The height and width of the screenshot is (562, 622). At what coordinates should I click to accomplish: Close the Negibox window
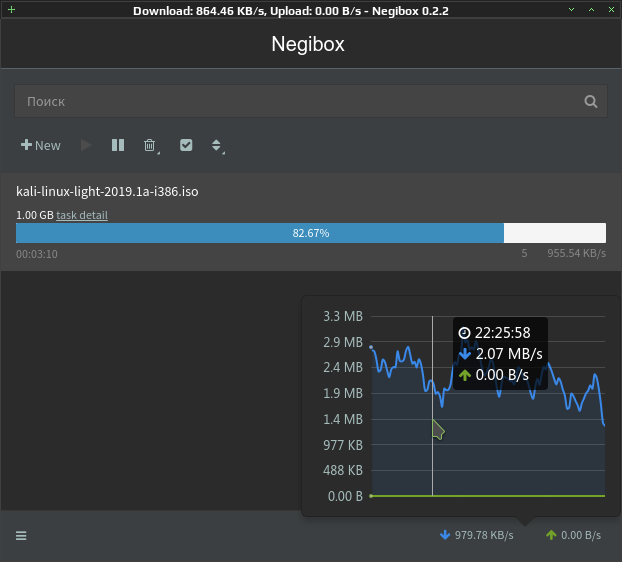611,10
